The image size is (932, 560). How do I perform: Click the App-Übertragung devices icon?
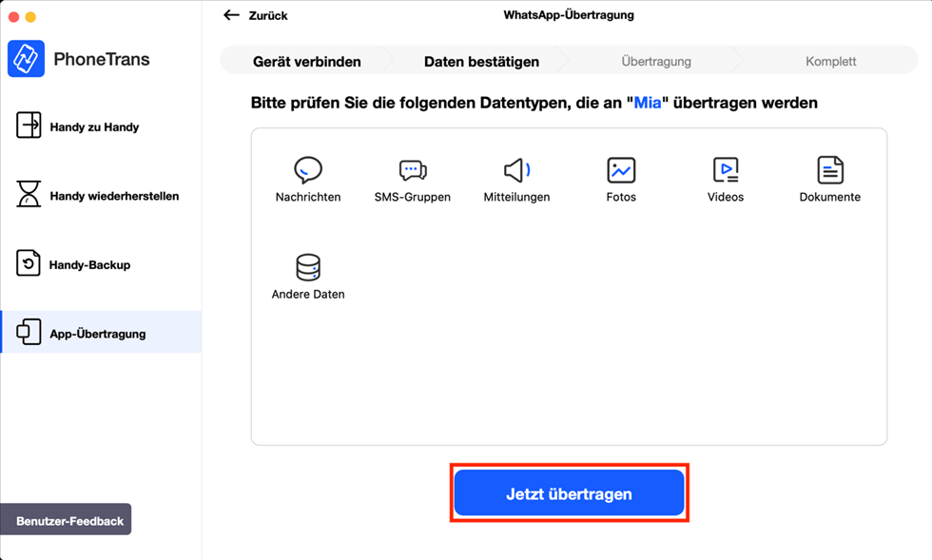pos(29,332)
